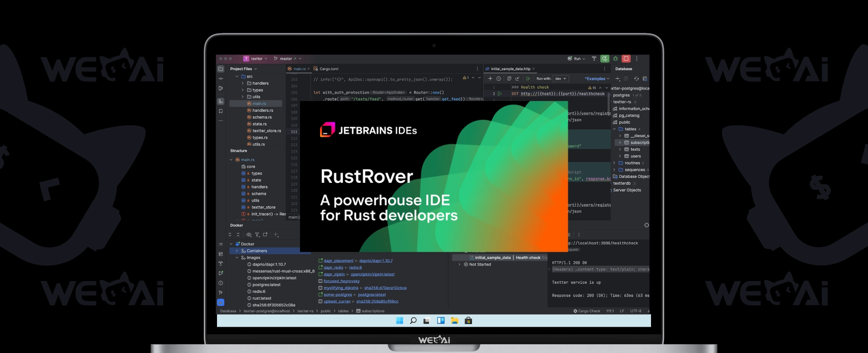868x353 pixels.
Task: Open the Problems tool window sidebar icon
Action: pos(221,283)
